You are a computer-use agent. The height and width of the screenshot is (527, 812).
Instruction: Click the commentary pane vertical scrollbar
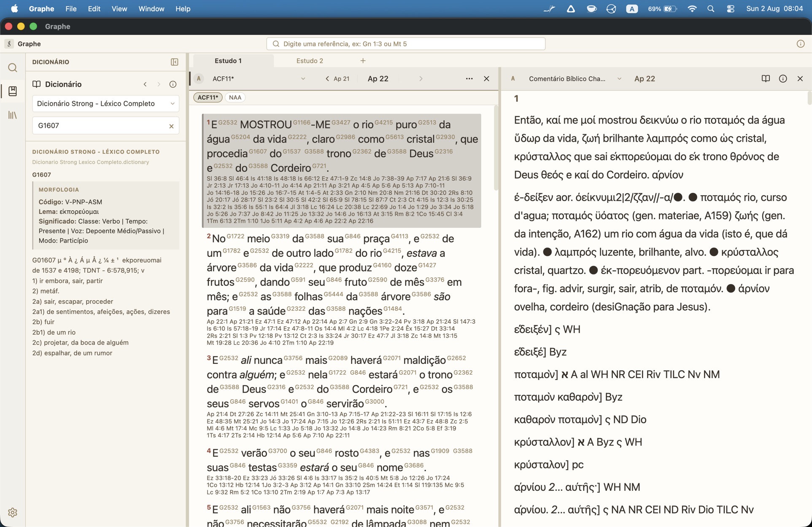[x=809, y=98]
